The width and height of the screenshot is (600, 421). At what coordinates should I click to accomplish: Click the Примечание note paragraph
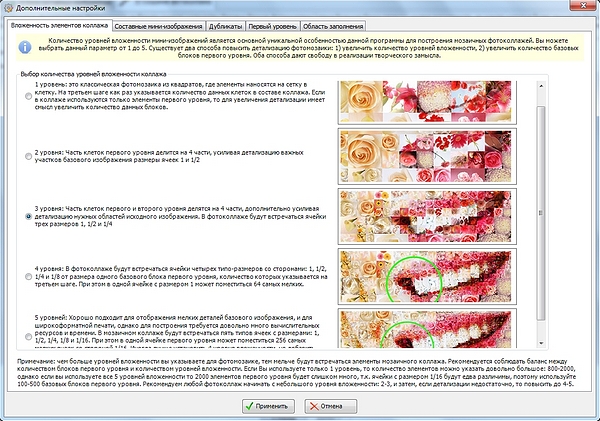pos(297,372)
